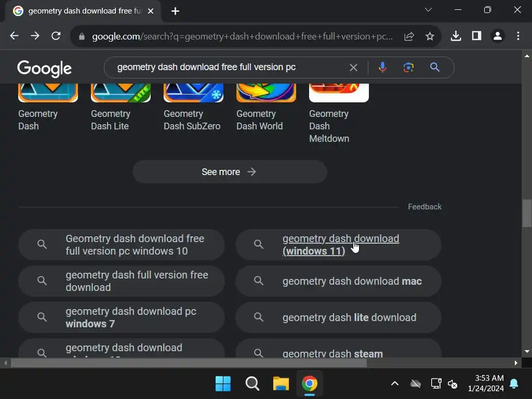Search geometry dash steam suggestion
532x399 pixels.
338,348
